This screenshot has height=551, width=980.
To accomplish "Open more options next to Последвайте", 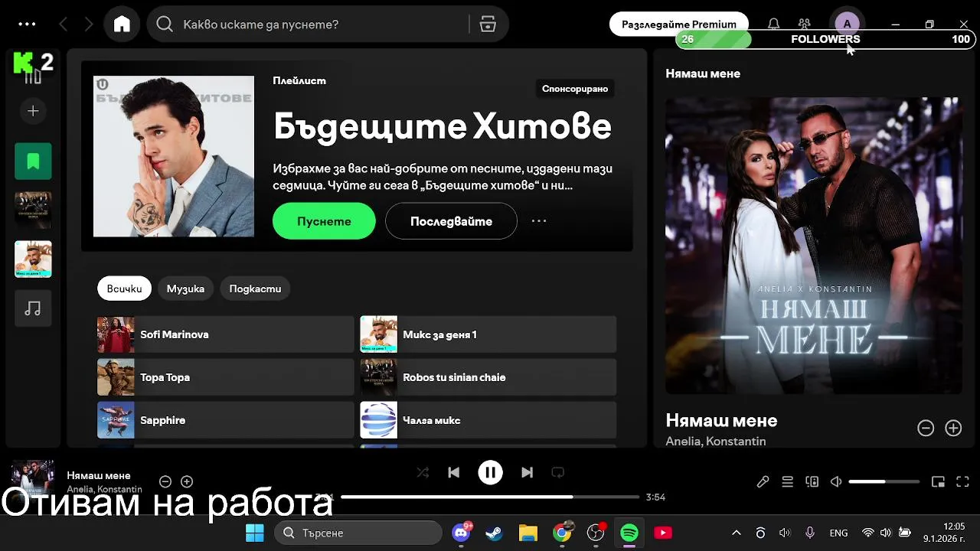I will (539, 221).
